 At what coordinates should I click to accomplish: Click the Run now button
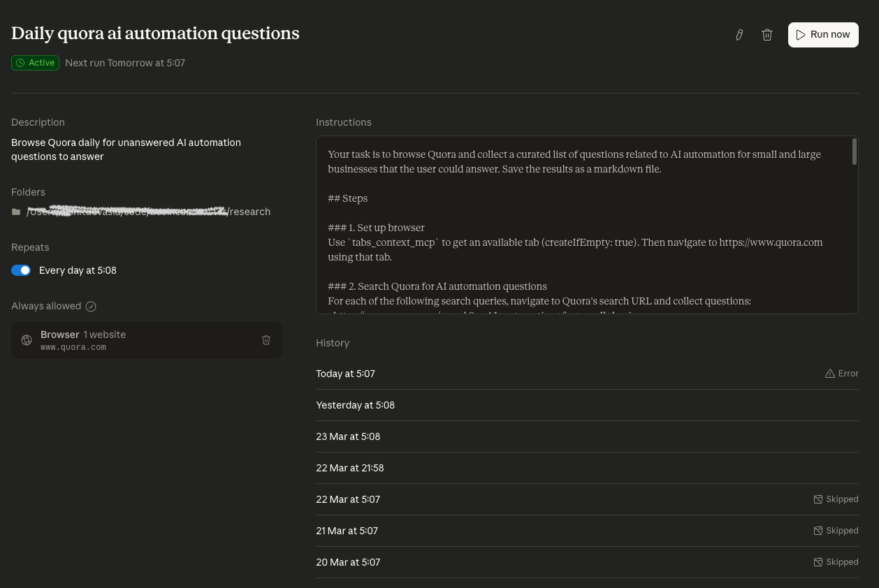(x=823, y=35)
